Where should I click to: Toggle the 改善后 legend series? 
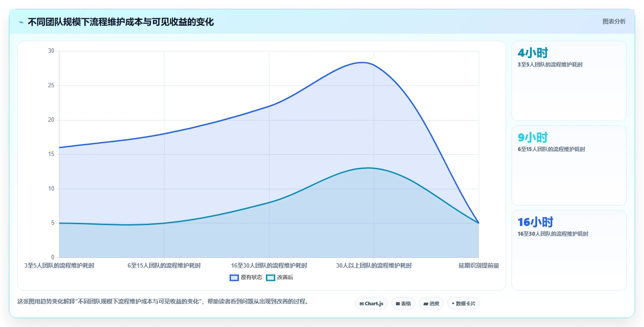[280, 277]
